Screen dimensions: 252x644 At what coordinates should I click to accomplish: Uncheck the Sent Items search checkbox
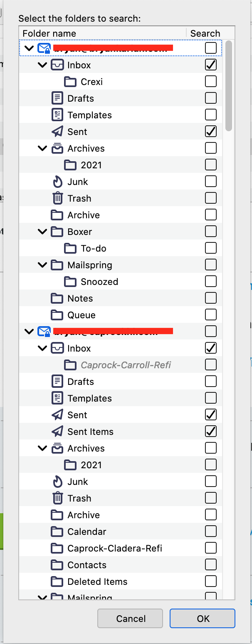click(211, 432)
